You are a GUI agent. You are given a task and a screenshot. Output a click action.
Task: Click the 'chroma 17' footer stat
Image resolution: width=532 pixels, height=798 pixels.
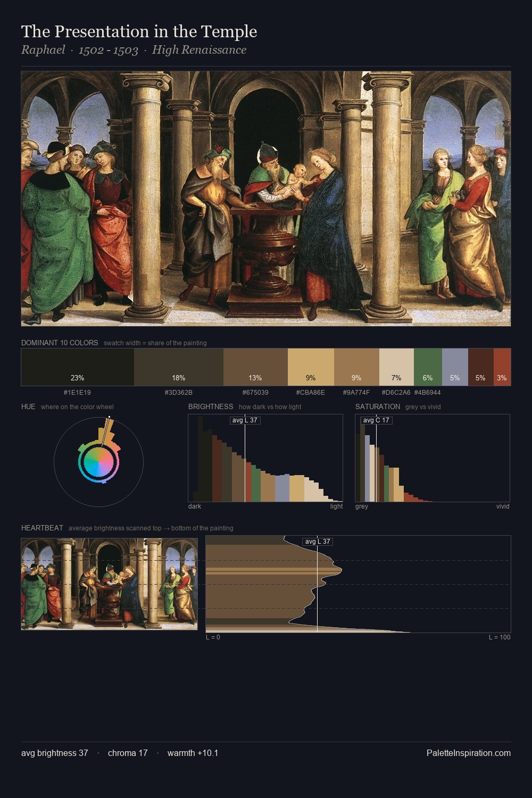(x=128, y=753)
